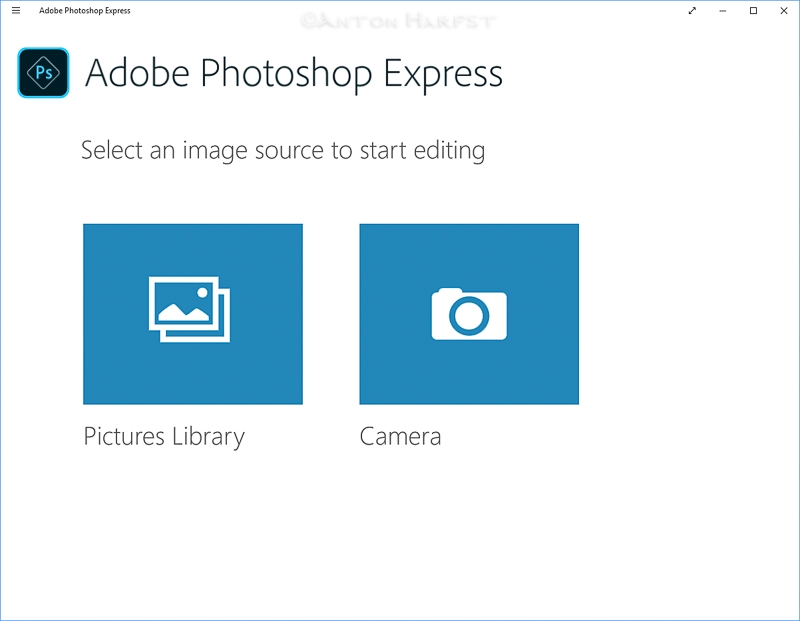This screenshot has width=800, height=621.
Task: Click the small title bar app name
Action: (85, 10)
